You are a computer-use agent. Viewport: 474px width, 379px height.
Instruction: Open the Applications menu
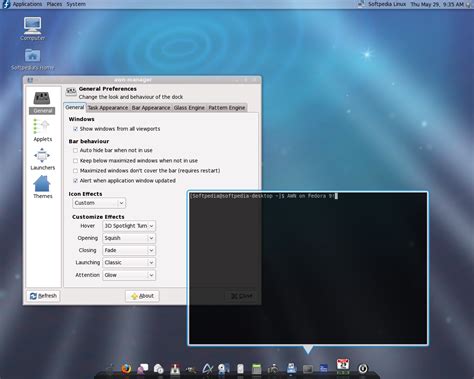point(27,4)
